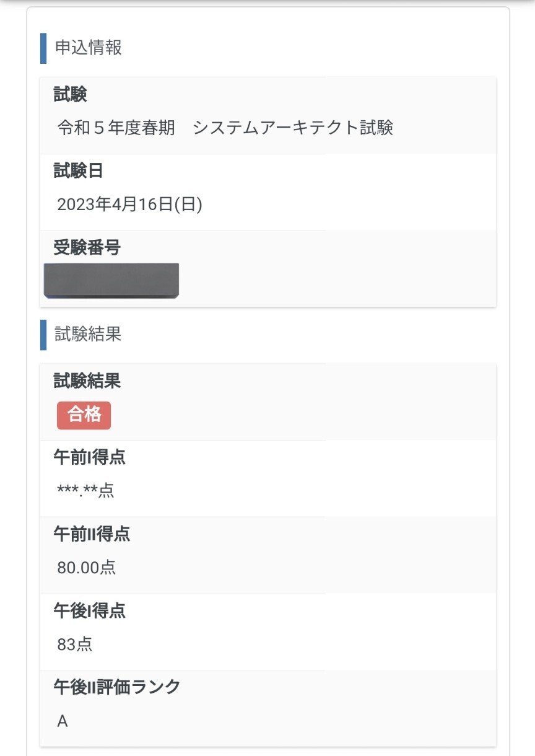This screenshot has width=535, height=756.
Task: Click the masked ***.**点 score
Action: [85, 491]
